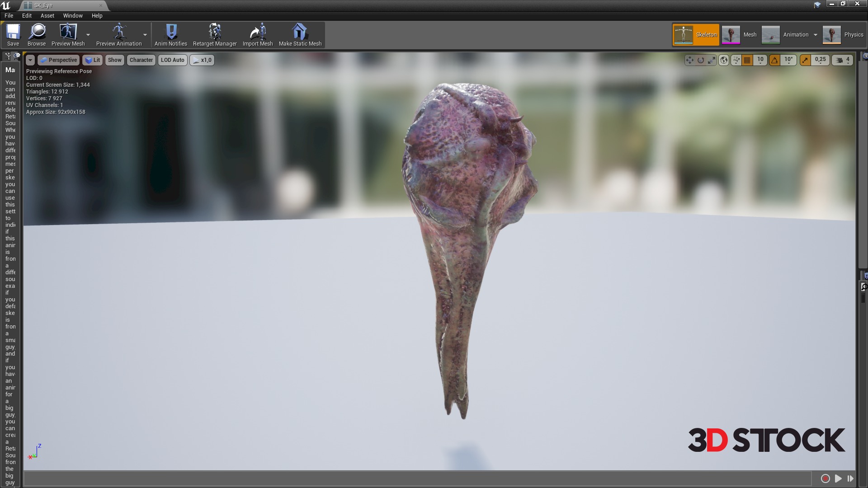Toggle scale snapping
Image resolution: width=868 pixels, height=488 pixels.
[x=805, y=60]
